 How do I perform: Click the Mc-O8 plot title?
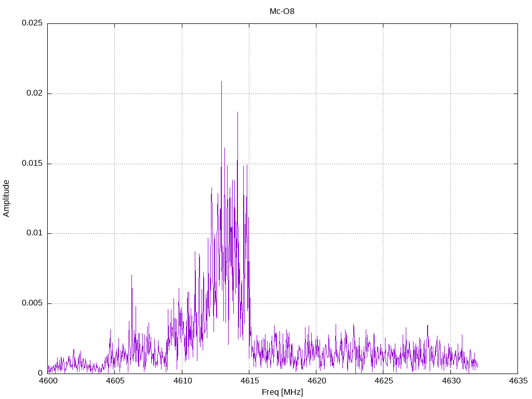(282, 11)
